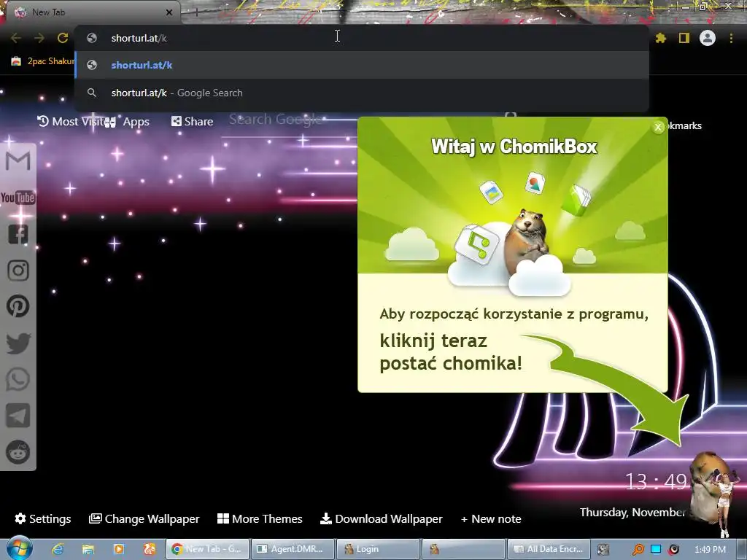Open Twitter from the sidebar
The width and height of the screenshot is (747, 560).
[x=18, y=343]
